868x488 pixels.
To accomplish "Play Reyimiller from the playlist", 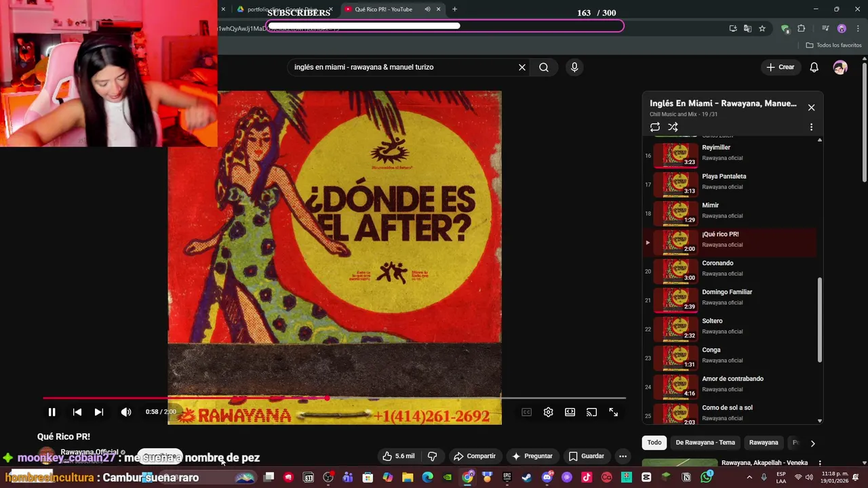I will 730,155.
